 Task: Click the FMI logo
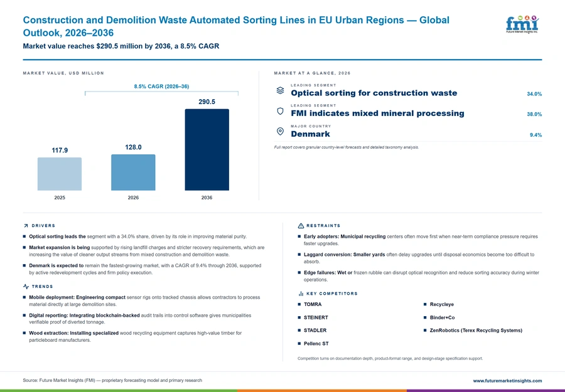522,24
